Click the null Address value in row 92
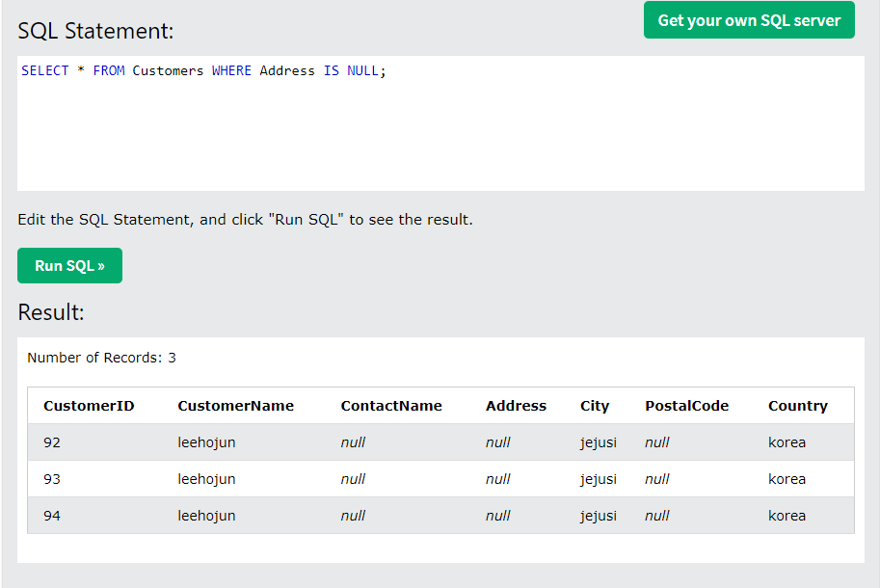The image size is (880, 588). 497,442
